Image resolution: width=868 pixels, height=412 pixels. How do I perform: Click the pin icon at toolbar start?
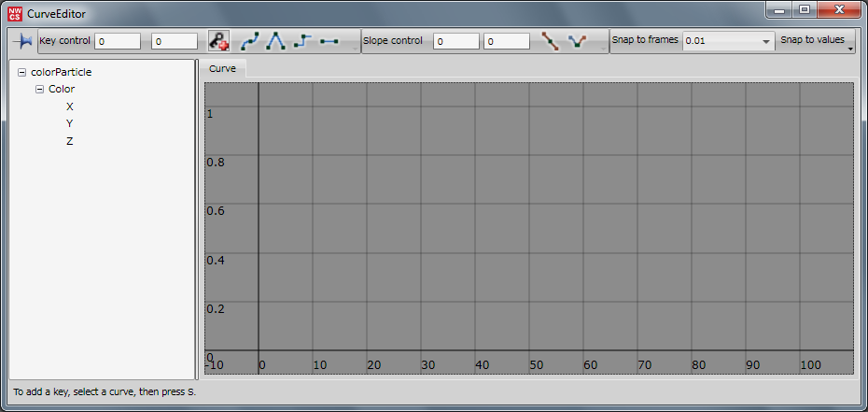[x=22, y=42]
